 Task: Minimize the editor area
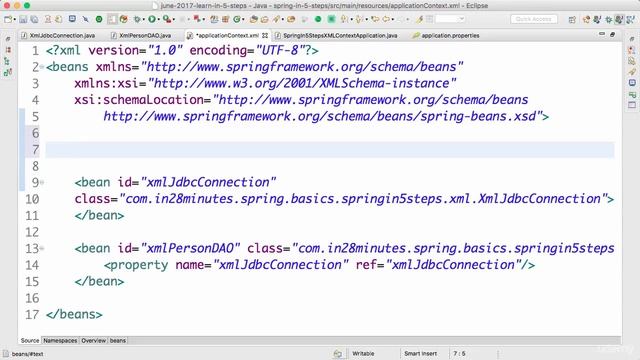[x=602, y=34]
